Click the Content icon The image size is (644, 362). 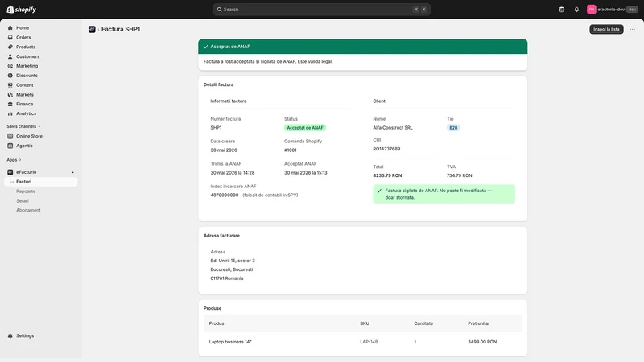[x=10, y=85]
